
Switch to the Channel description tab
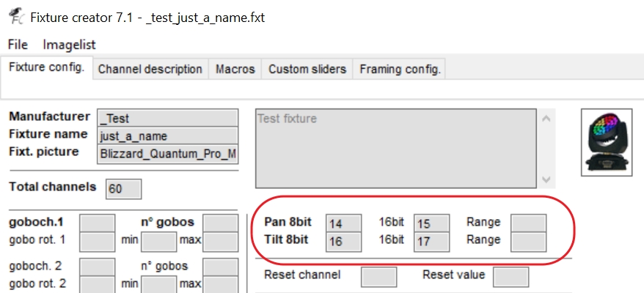pyautogui.click(x=150, y=69)
